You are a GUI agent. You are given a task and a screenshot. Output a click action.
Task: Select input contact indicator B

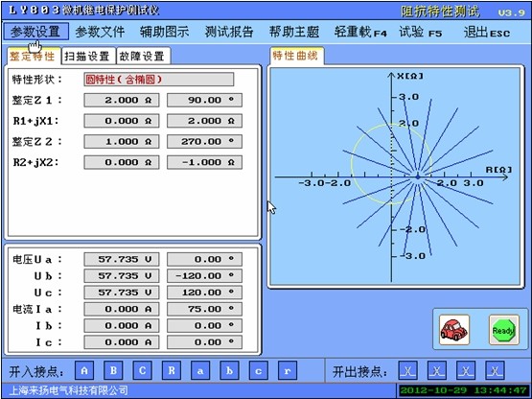(113, 371)
